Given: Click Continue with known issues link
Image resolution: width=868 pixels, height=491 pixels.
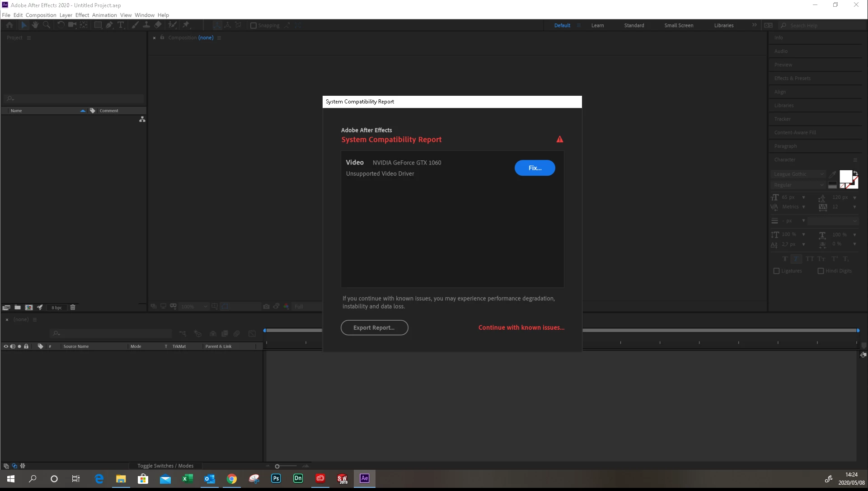Looking at the screenshot, I should click(x=521, y=327).
